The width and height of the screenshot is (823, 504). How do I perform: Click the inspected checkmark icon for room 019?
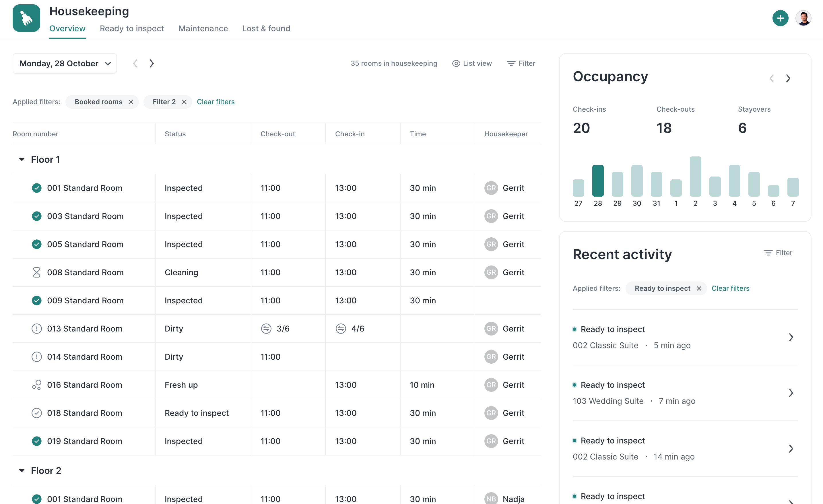click(x=37, y=441)
